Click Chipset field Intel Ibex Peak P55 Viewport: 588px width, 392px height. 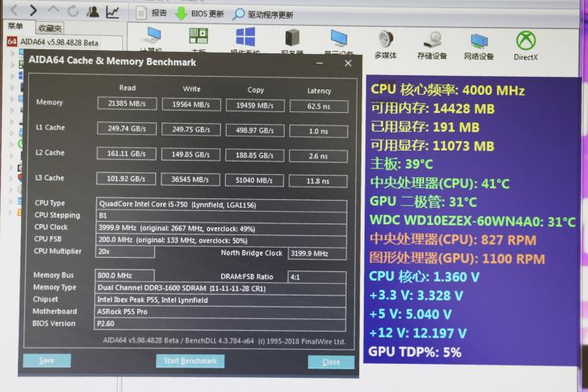[220, 300]
